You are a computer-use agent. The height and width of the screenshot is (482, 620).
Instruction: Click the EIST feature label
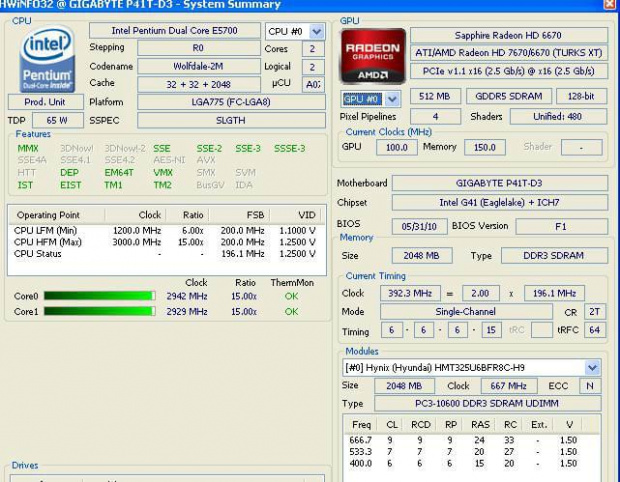70,185
